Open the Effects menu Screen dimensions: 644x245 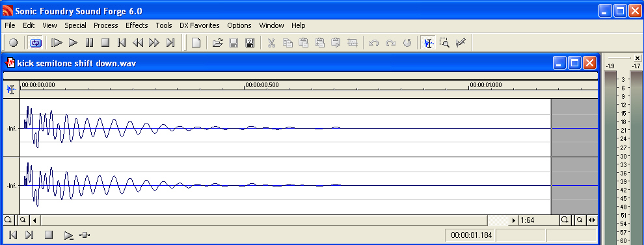coord(137,25)
